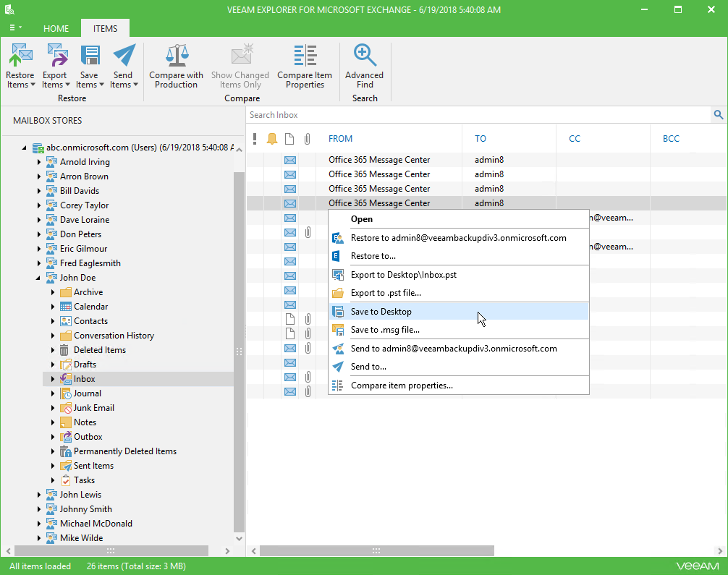
Task: Sort by the importance exclamation column icon
Action: (255, 138)
